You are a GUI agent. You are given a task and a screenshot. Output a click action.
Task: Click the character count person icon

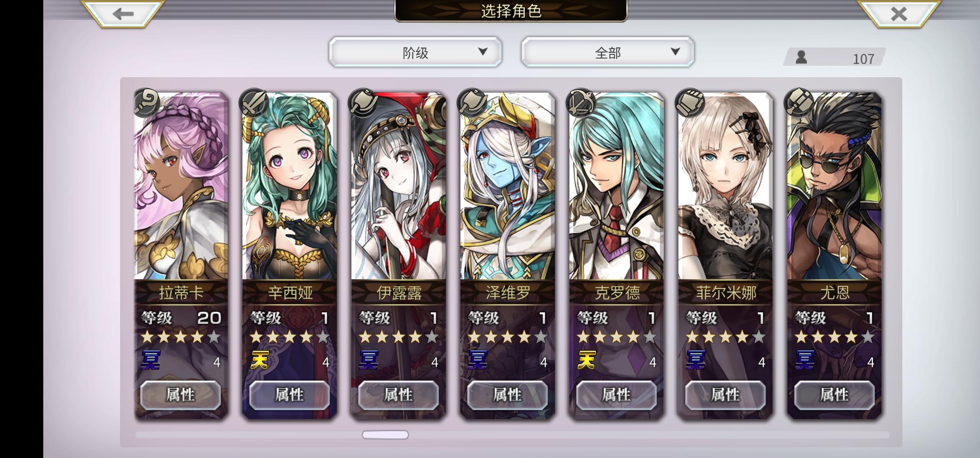tap(801, 57)
